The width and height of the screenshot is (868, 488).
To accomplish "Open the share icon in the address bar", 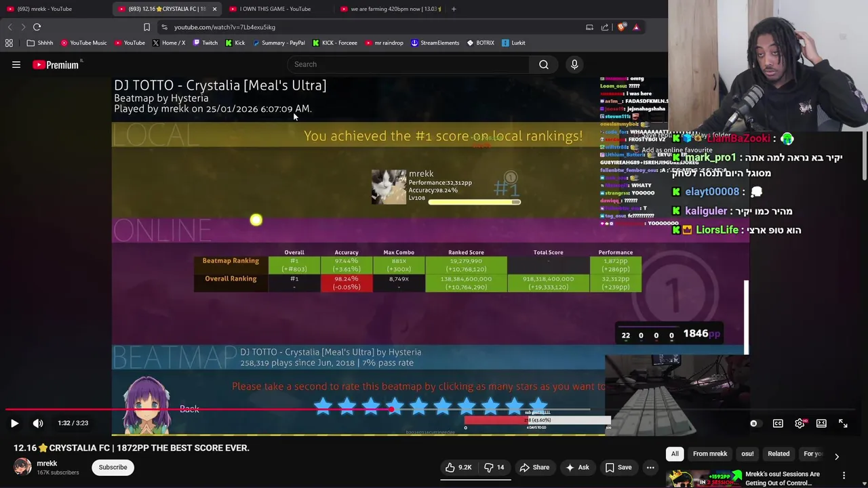I will 605,27.
